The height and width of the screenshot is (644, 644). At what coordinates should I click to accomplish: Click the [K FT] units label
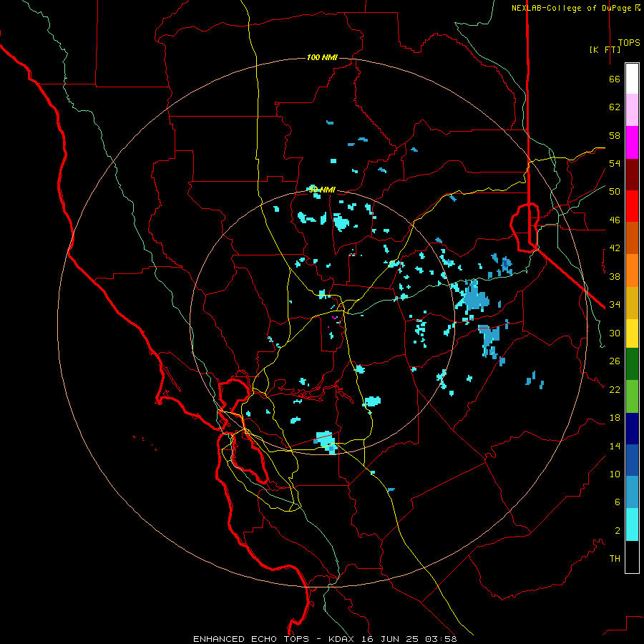605,49
